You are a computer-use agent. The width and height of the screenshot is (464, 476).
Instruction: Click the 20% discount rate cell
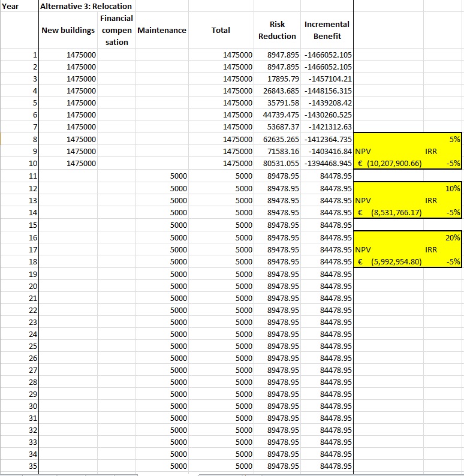(x=442, y=237)
